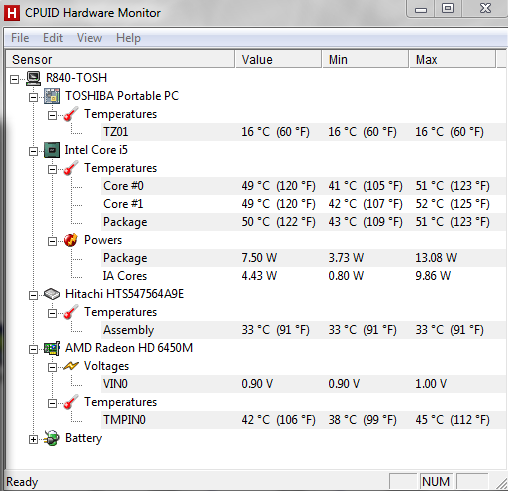Open the Help menu
This screenshot has height=491, width=508.
[x=128, y=38]
